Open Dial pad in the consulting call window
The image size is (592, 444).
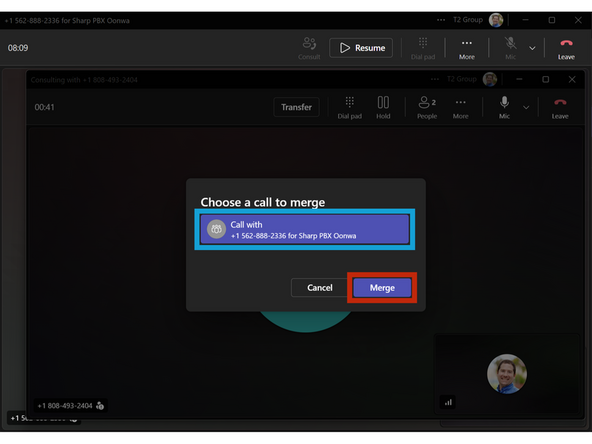[350, 108]
